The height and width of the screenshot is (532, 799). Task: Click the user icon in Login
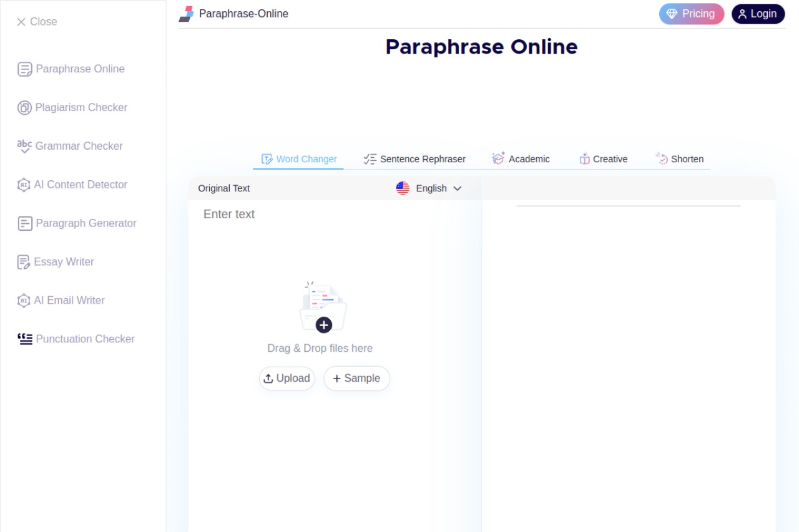[742, 14]
